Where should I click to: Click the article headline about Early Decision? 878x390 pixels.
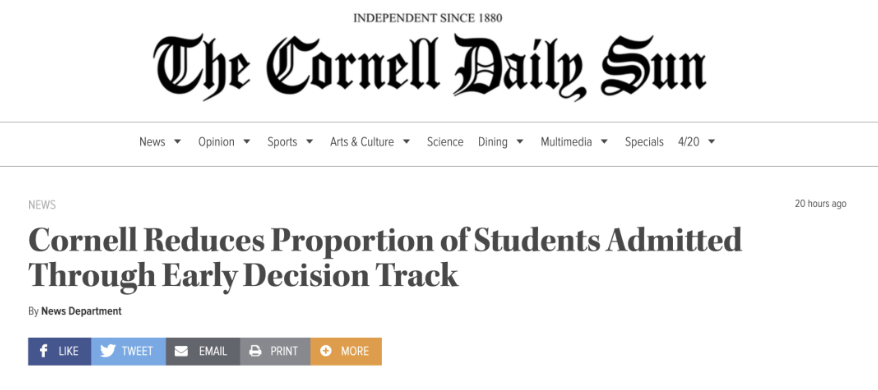385,258
